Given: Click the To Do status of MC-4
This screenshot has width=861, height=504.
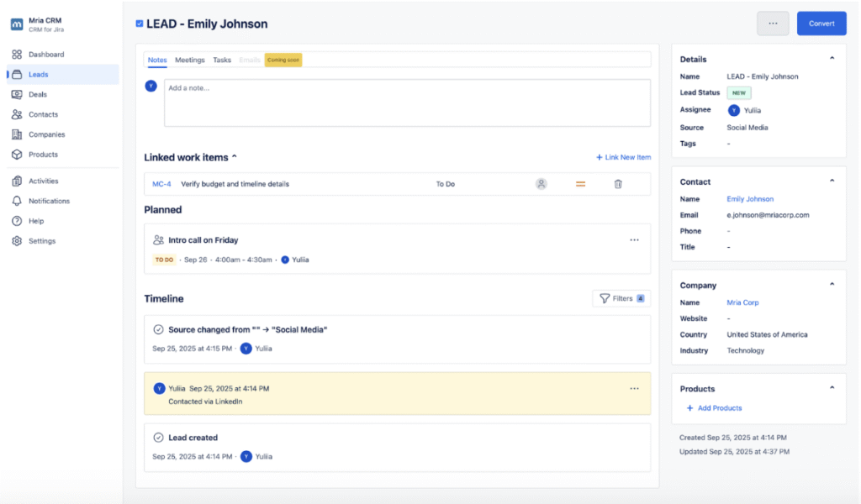Looking at the screenshot, I should click(446, 184).
